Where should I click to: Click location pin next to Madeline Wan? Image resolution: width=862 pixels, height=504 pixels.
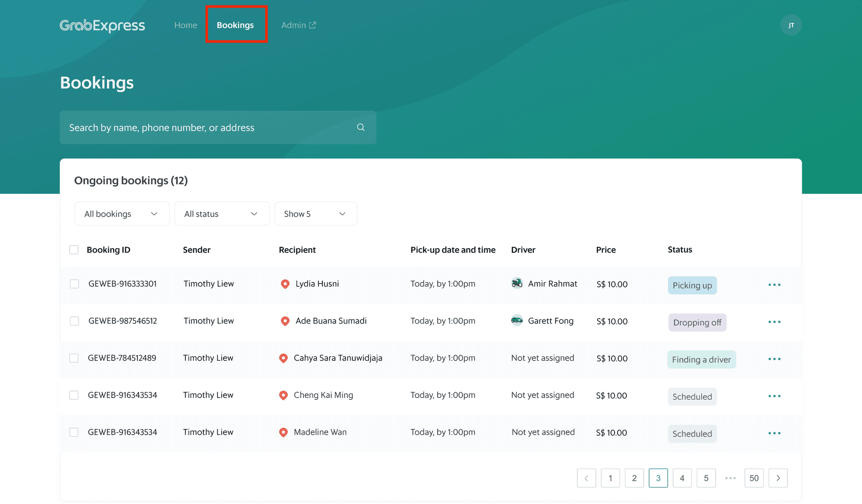(283, 433)
